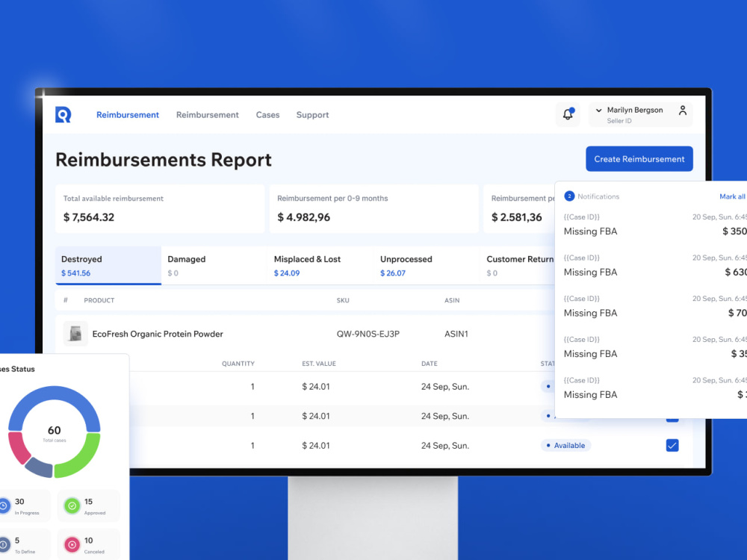Click the $ 24.09 amount under Misplaced & Lost

pos(287,273)
